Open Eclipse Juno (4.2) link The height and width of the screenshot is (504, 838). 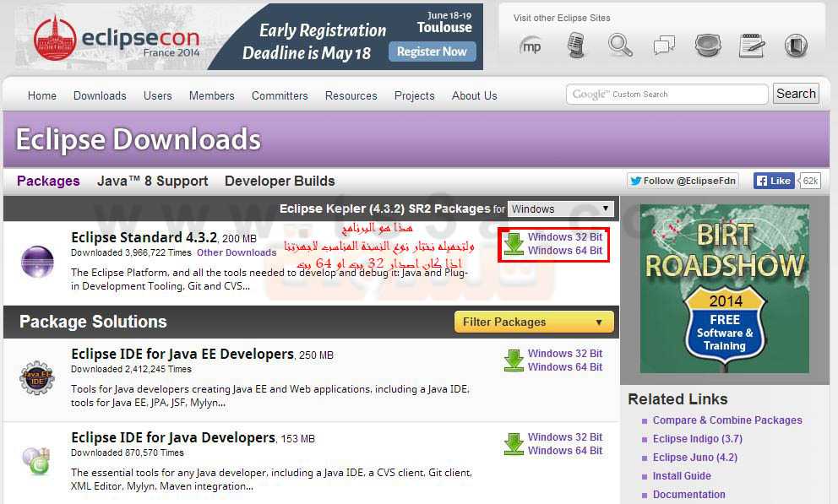click(694, 458)
